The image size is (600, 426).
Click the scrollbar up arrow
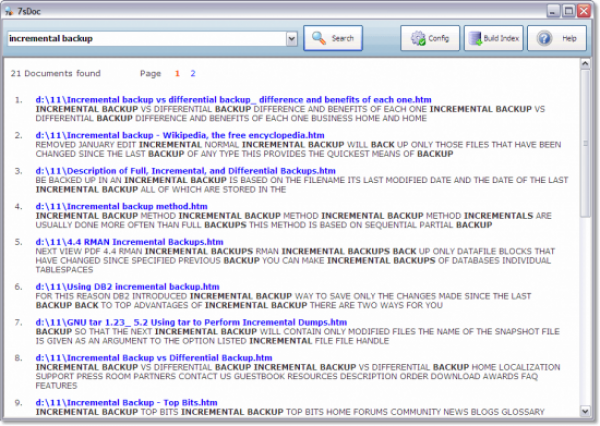[585, 64]
